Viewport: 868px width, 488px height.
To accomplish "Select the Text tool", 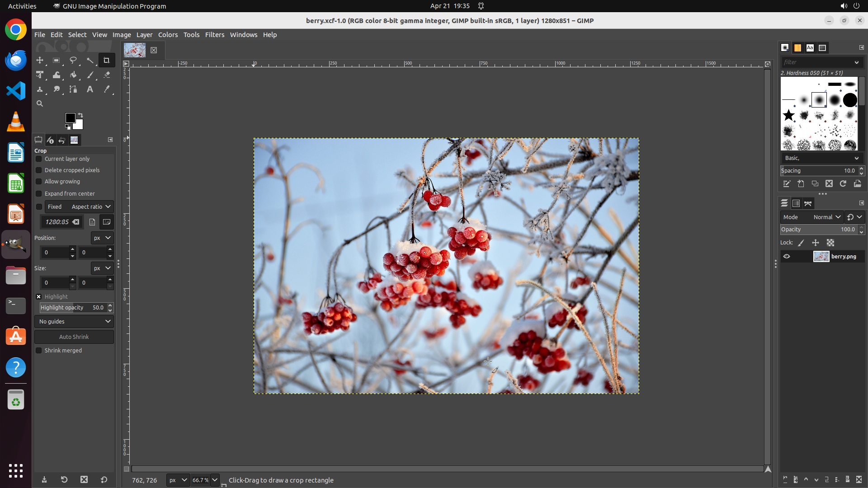I will point(90,89).
